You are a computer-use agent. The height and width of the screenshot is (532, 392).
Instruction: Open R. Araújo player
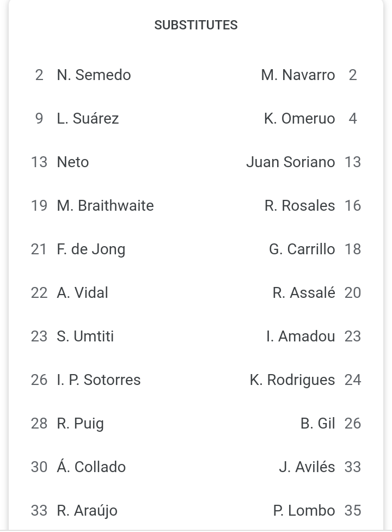click(87, 510)
